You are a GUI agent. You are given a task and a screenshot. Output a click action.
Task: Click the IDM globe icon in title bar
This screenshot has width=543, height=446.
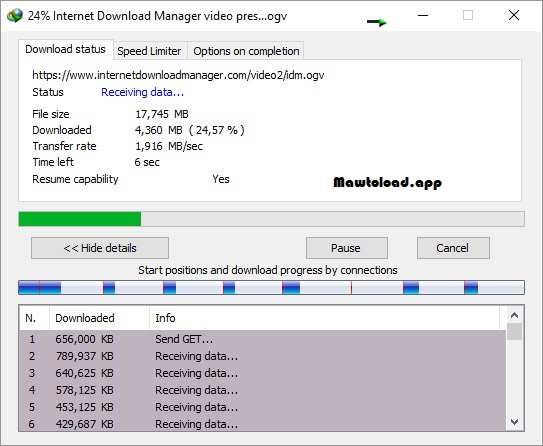15,16
